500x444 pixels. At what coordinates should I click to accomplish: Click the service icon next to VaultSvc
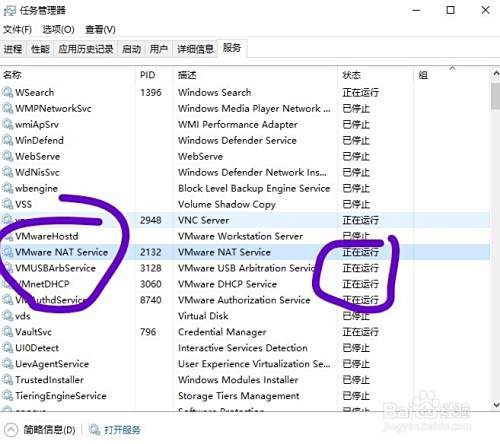(8, 332)
